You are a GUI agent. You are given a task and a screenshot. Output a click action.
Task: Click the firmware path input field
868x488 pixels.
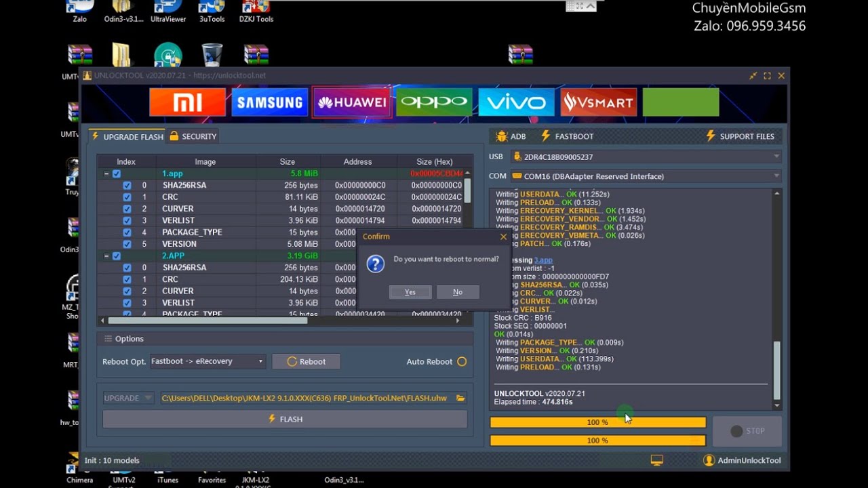(307, 398)
